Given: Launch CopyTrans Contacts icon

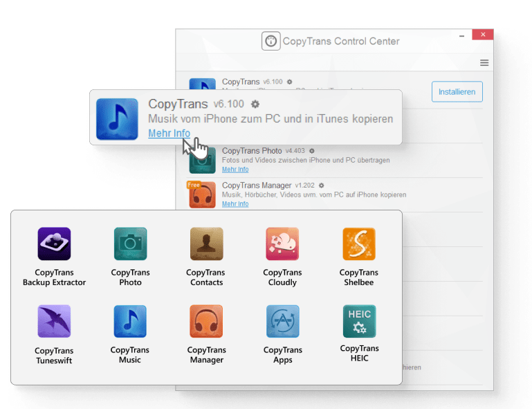Looking at the screenshot, I should tap(207, 244).
